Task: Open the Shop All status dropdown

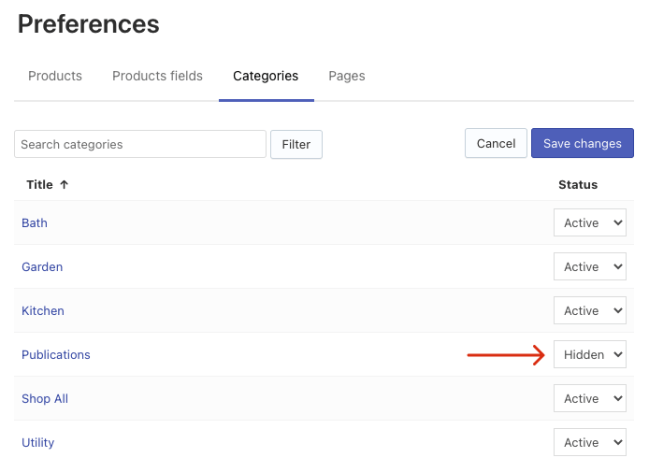Action: (x=590, y=399)
